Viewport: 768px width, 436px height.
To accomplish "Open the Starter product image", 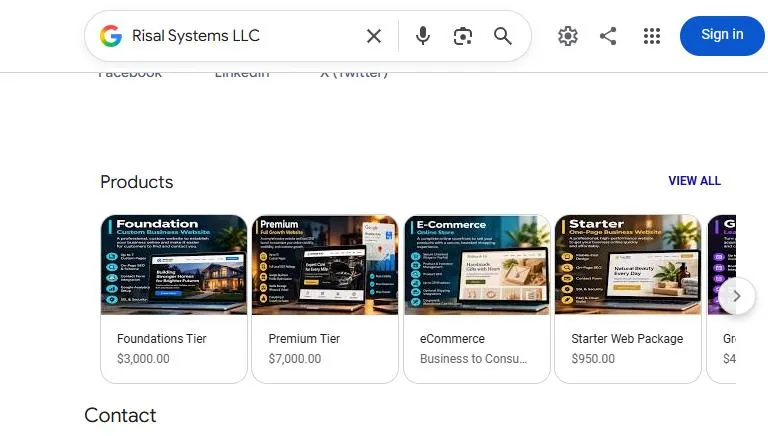I will 628,265.
